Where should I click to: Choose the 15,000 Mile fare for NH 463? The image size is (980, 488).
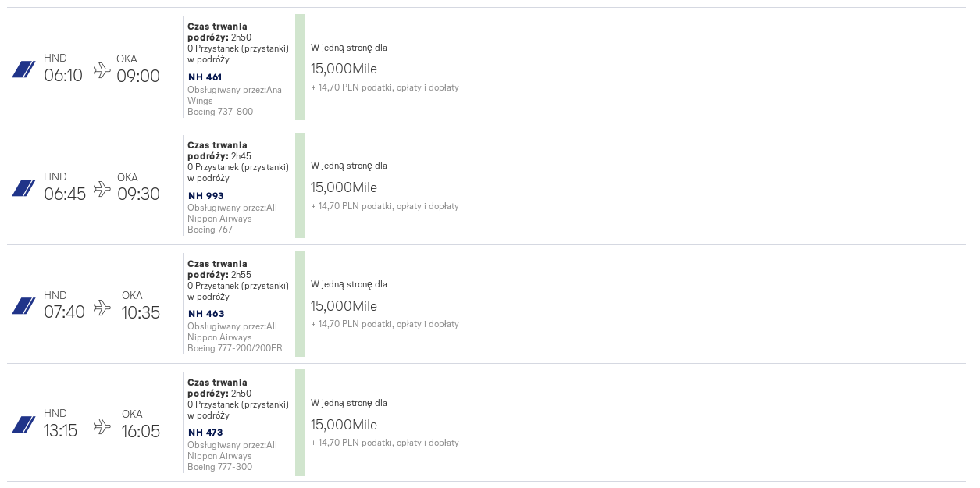coord(344,306)
